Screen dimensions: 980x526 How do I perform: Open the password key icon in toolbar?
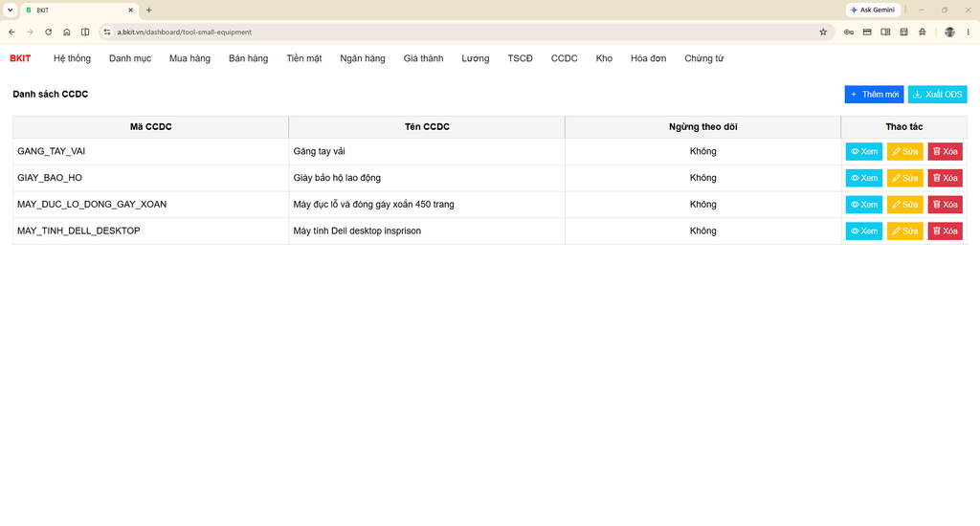point(848,32)
